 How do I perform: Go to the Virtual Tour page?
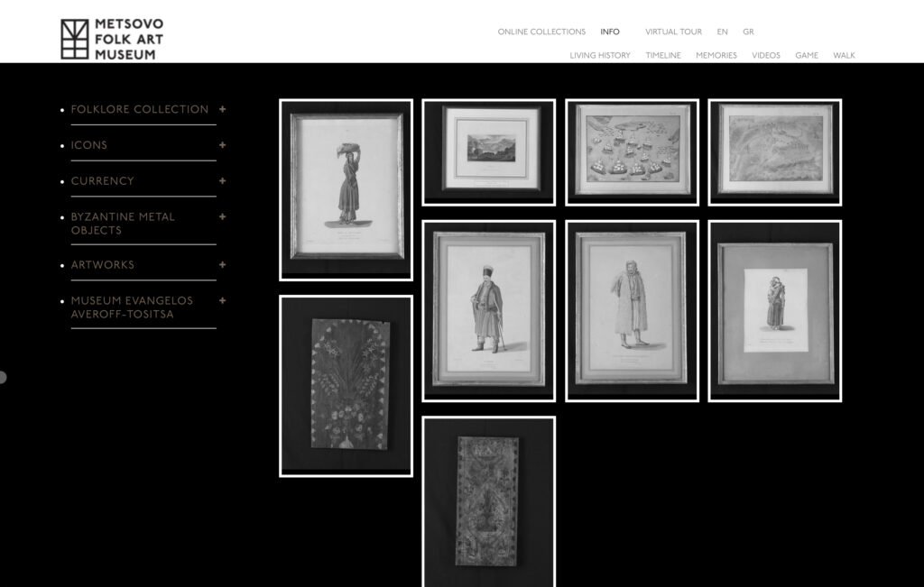pos(673,32)
